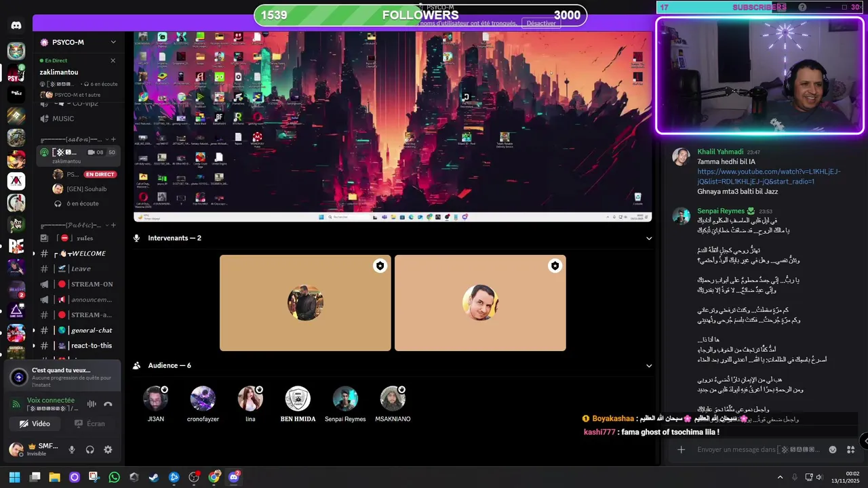Open volume control in system tray
Viewport: 868px width, 488px height.
(818, 477)
